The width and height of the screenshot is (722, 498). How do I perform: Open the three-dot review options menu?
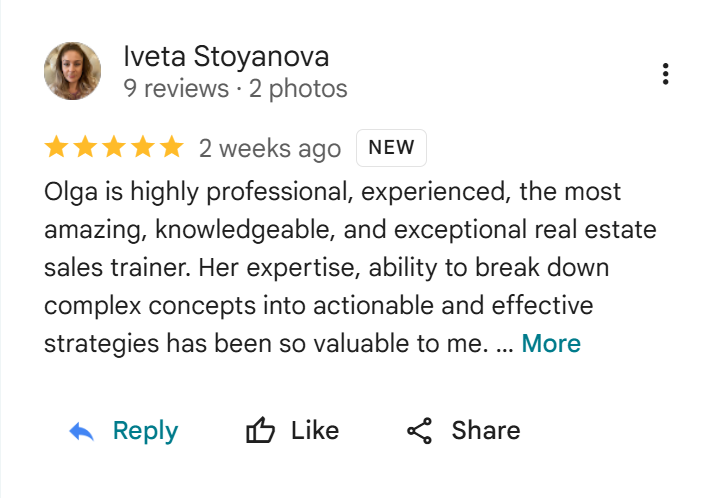pos(665,73)
